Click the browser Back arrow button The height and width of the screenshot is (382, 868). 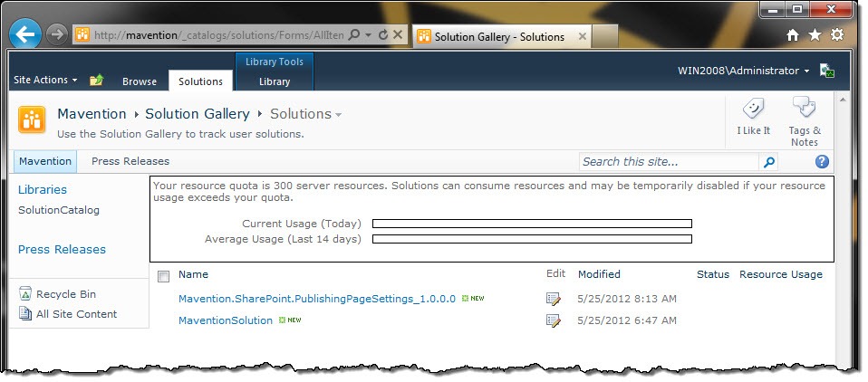25,34
